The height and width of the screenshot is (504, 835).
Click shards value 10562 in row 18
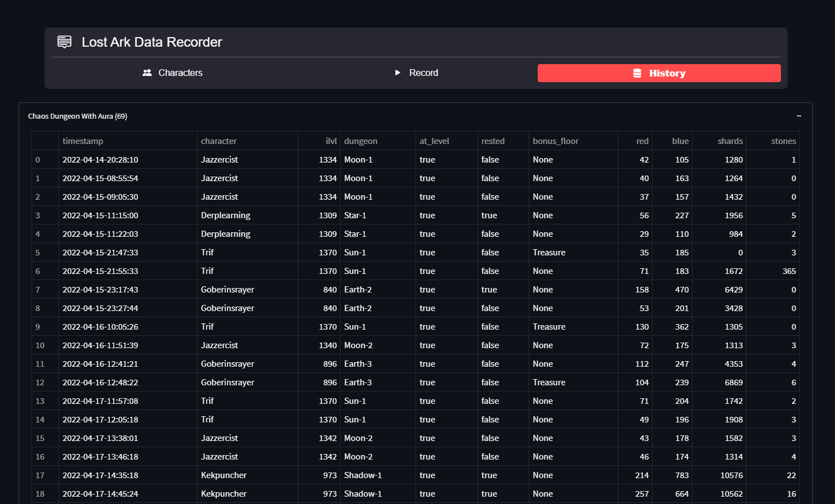click(719, 494)
